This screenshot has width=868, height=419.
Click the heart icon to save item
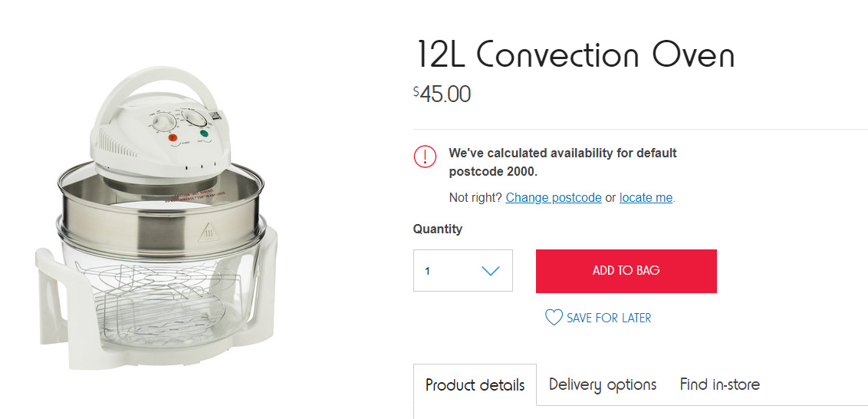click(x=554, y=318)
